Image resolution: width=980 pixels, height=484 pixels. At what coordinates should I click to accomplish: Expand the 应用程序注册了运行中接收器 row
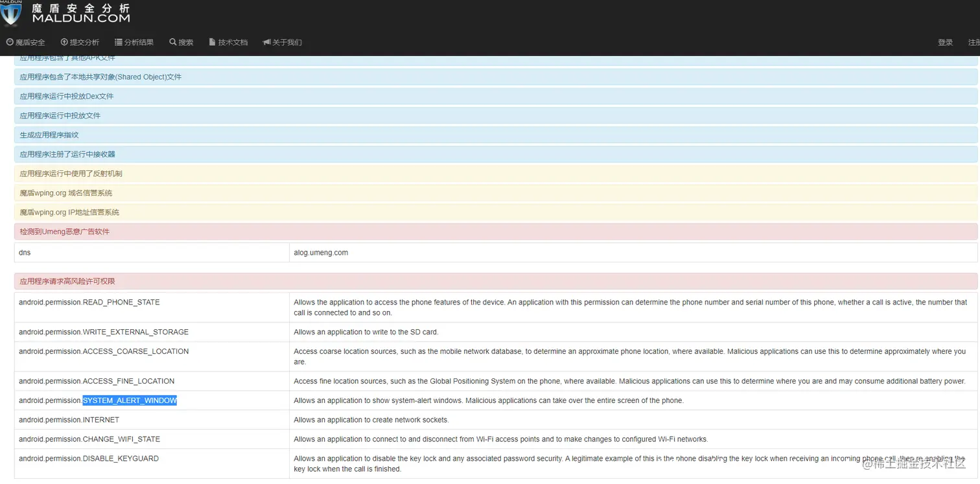click(496, 154)
